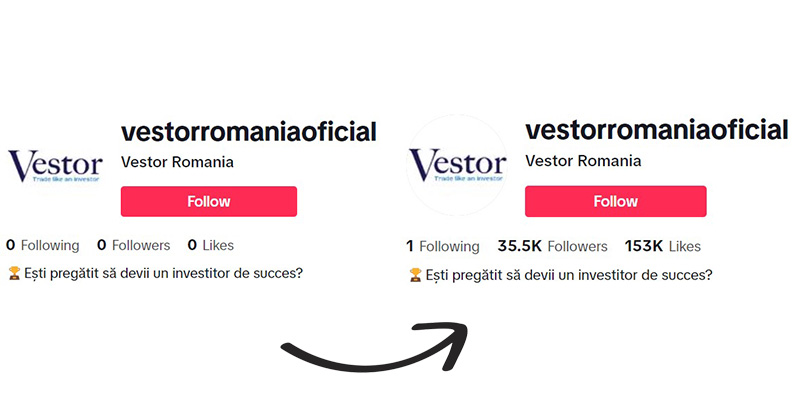This screenshot has width=800, height=400.
Task: Open the 0 Following count
Action: click(43, 245)
